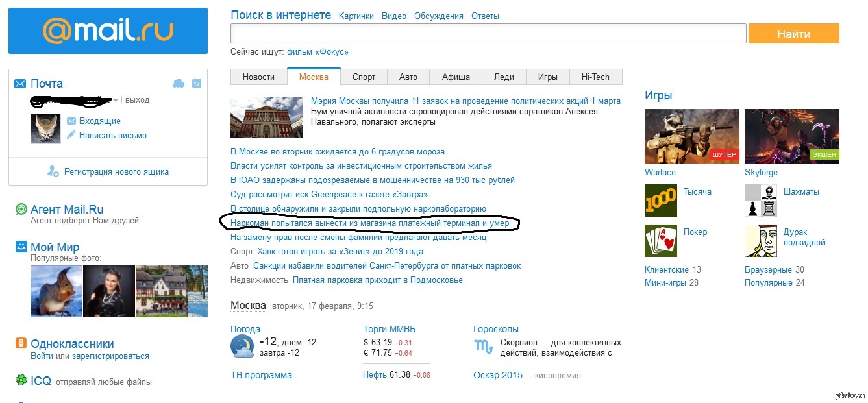Image resolution: width=868 pixels, height=403 pixels.
Task: Open the Мой Мир smiley icon
Action: click(x=21, y=247)
